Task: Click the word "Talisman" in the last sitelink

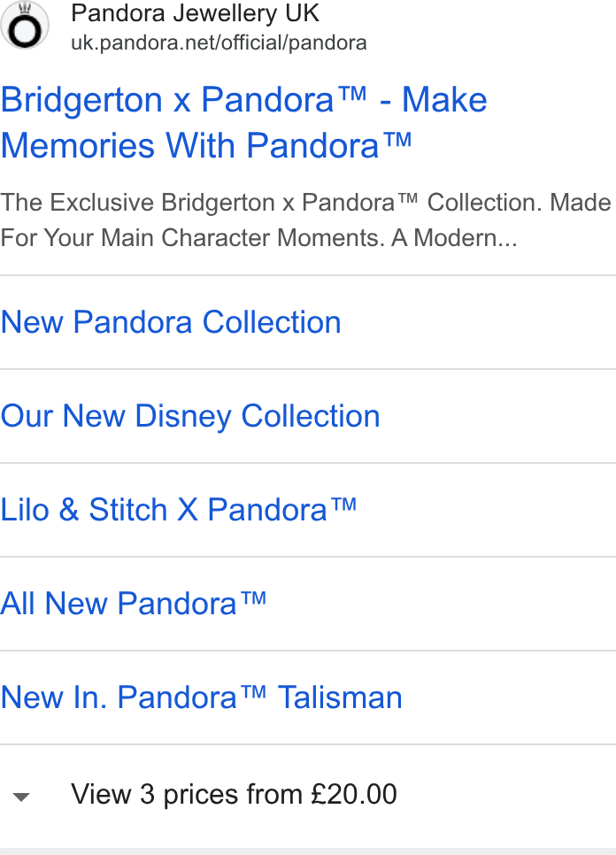Action: click(x=340, y=697)
